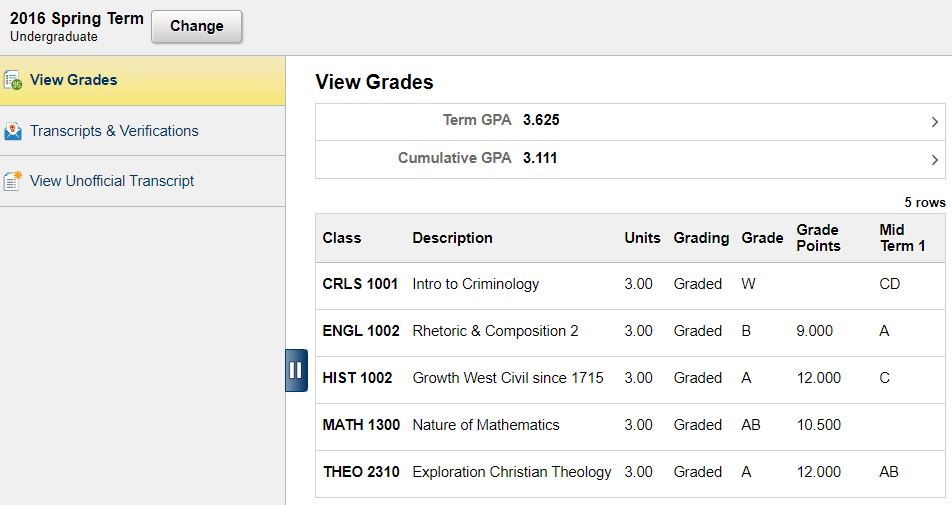Open the HIST 1002 class row
This screenshot has width=952, height=505.
coord(357,378)
